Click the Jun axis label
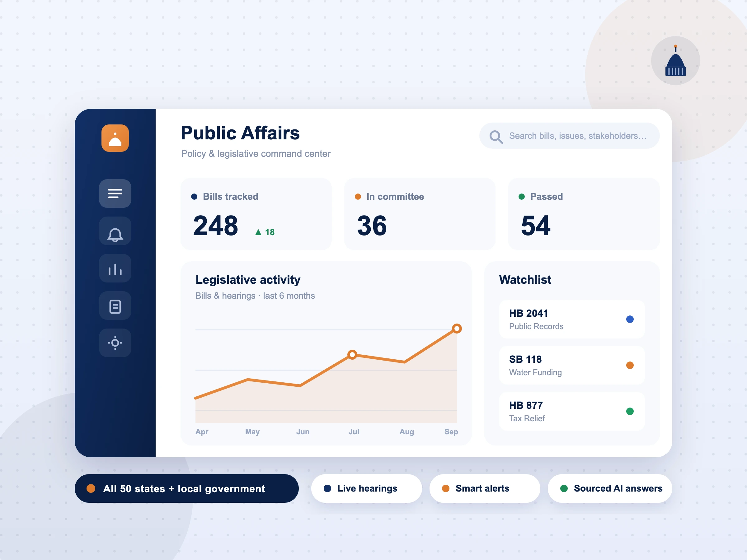This screenshot has width=747, height=560. (303, 432)
